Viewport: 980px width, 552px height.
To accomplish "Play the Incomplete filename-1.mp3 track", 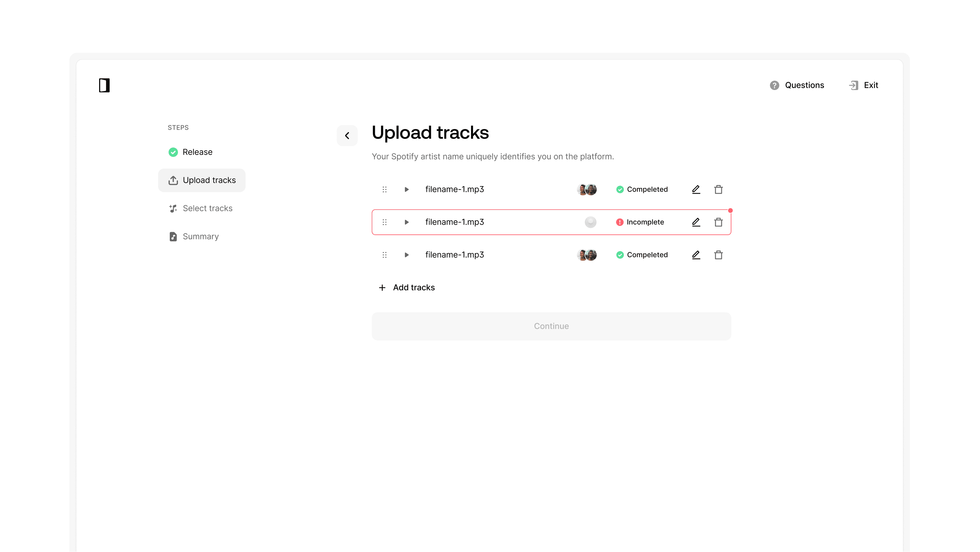I will (x=406, y=222).
